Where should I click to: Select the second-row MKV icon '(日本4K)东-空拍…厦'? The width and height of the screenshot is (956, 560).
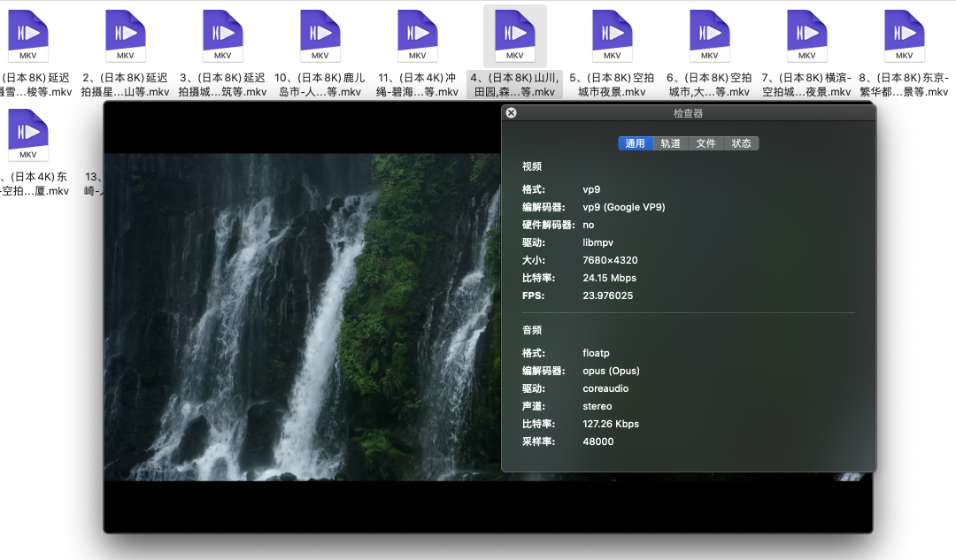28,135
